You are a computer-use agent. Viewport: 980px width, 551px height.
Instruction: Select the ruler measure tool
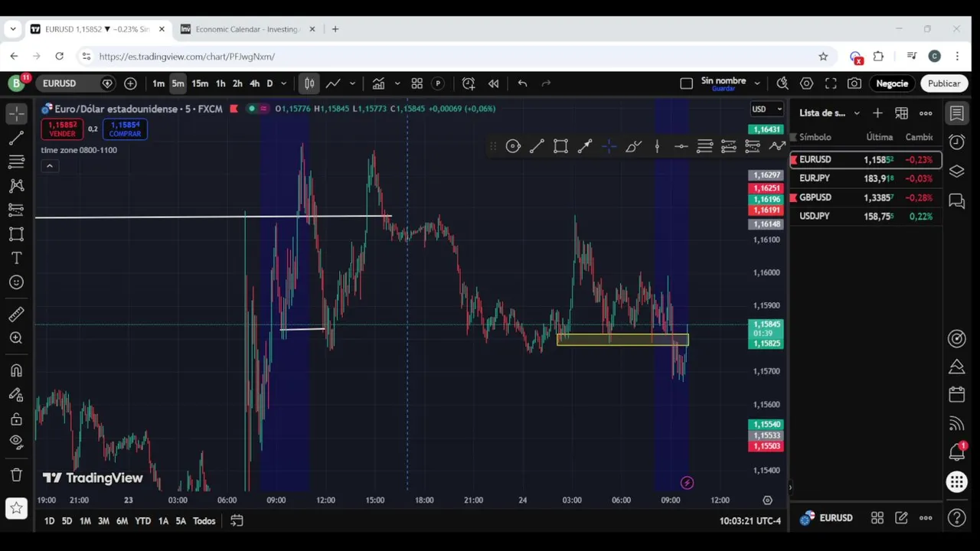click(16, 314)
